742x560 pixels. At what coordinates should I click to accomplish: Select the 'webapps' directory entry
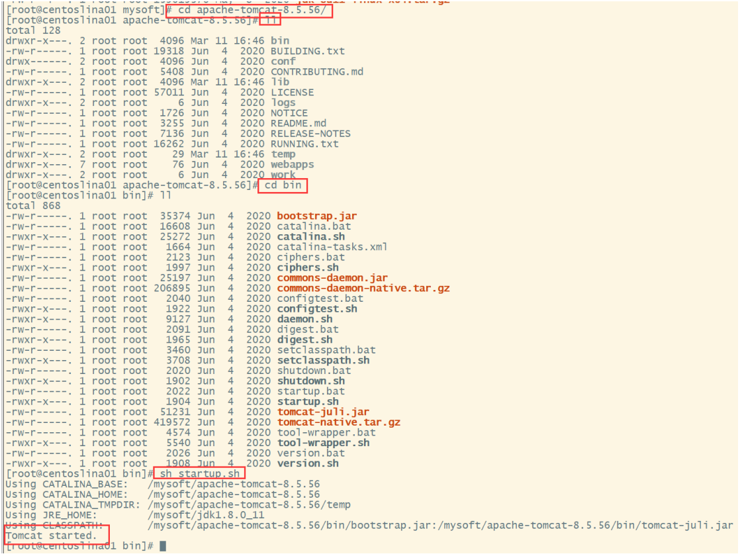(x=293, y=165)
